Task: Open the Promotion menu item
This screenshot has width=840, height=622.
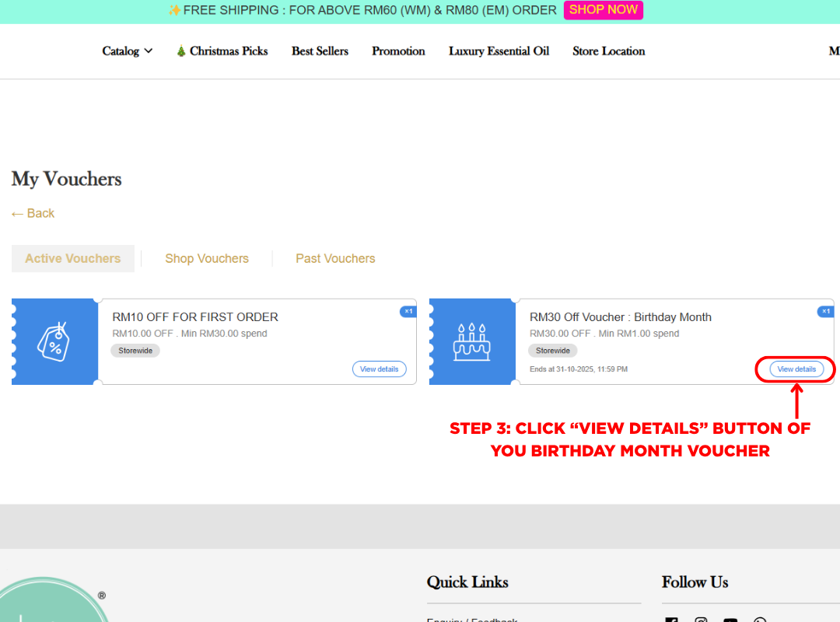Action: click(398, 51)
